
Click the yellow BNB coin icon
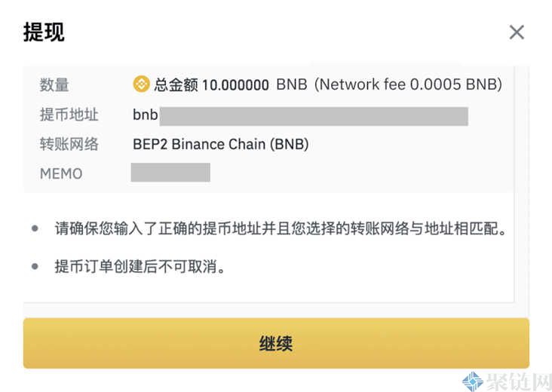pyautogui.click(x=141, y=84)
